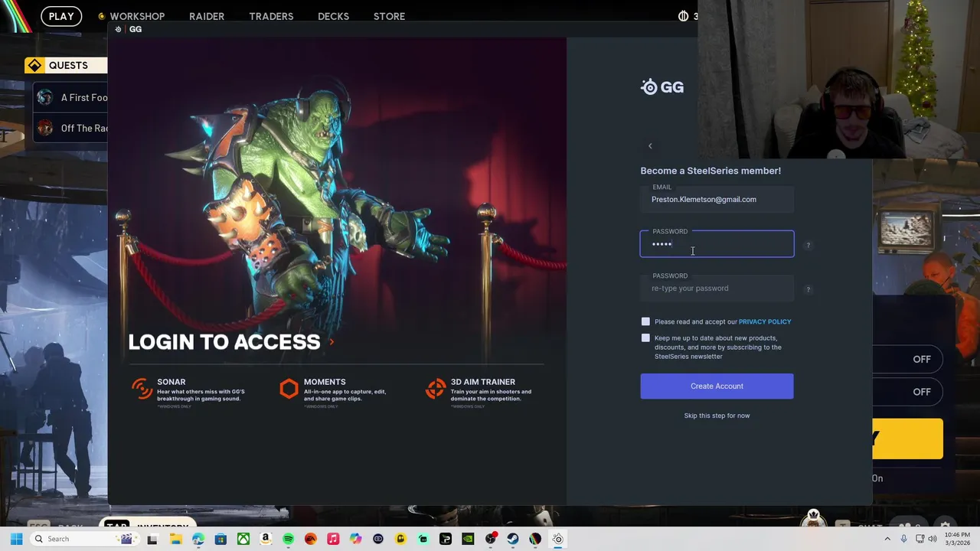This screenshot has height=551, width=980.
Task: Open File Explorer from the taskbar
Action: (x=175, y=539)
